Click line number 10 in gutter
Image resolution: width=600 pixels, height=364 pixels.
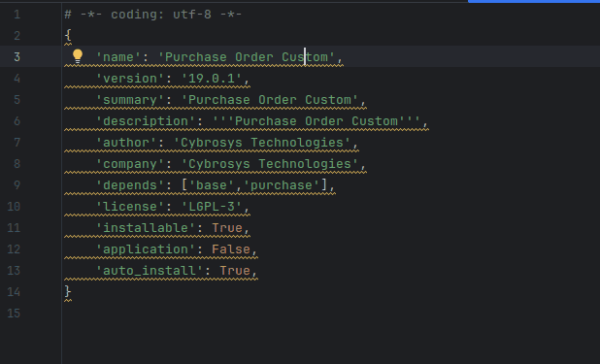point(14,207)
